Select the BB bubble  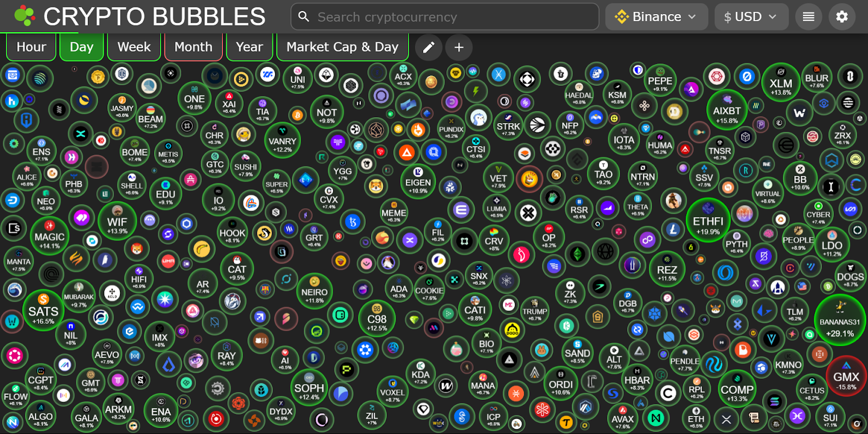(x=800, y=178)
